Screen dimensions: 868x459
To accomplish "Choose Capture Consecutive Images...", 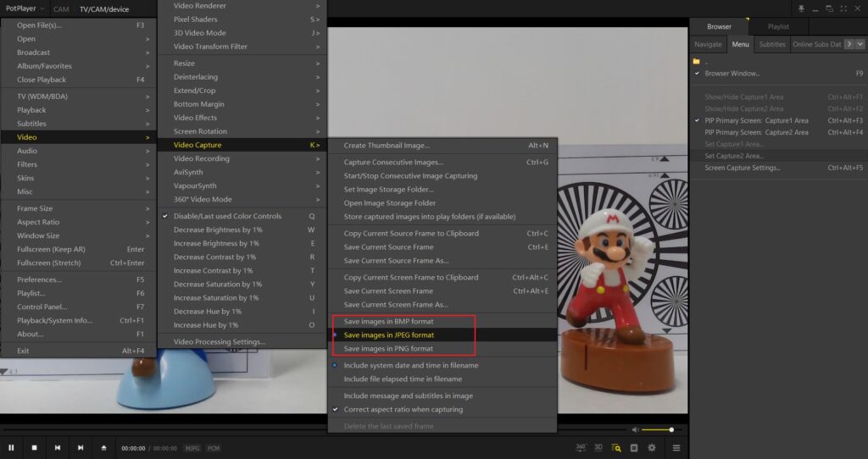I will [442, 162].
